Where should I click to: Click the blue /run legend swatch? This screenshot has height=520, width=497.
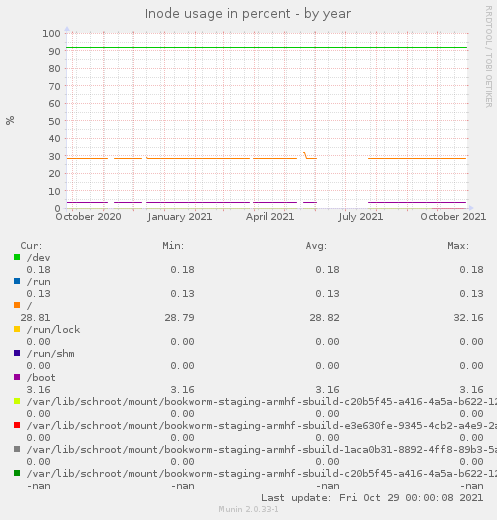(17, 281)
